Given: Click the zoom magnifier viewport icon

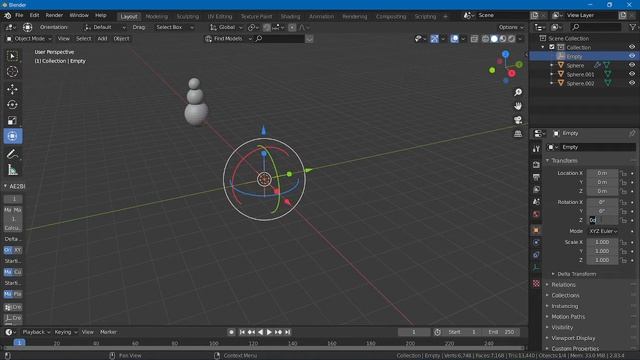Looking at the screenshot, I should pos(518,92).
